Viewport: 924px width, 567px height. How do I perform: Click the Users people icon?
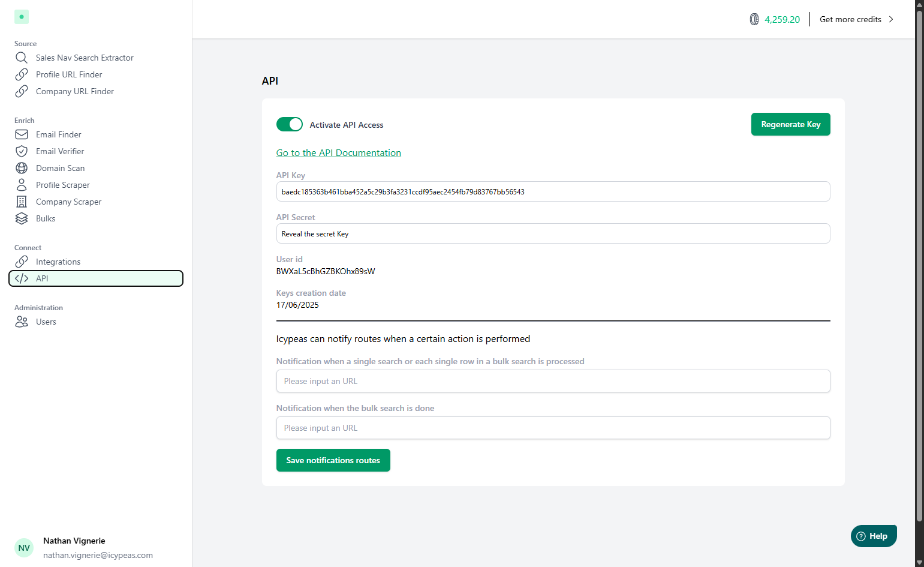[22, 322]
